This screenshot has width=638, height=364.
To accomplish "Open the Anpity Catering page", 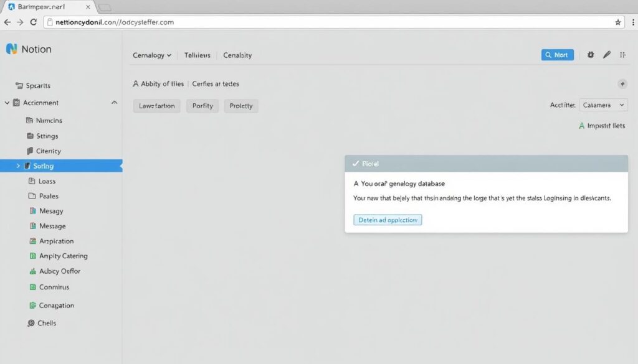I will 63,256.
